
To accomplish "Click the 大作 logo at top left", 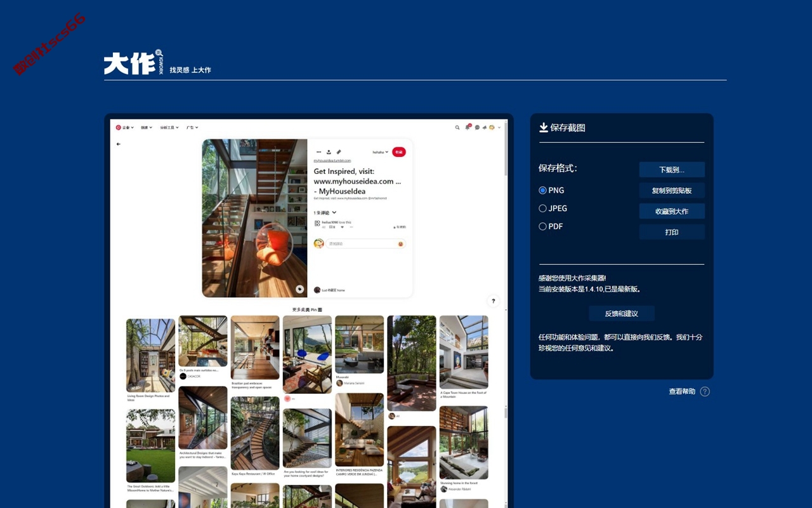I will click(134, 63).
